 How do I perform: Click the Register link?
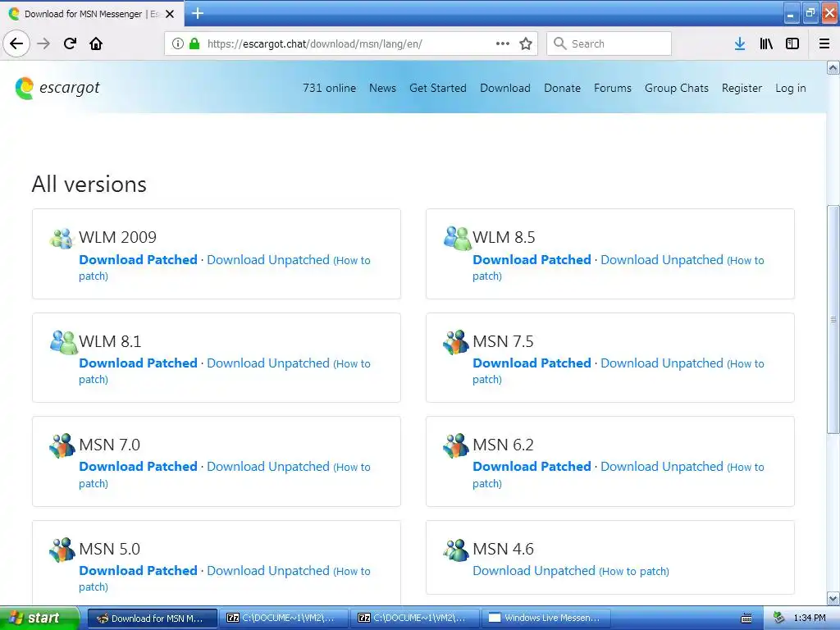742,88
